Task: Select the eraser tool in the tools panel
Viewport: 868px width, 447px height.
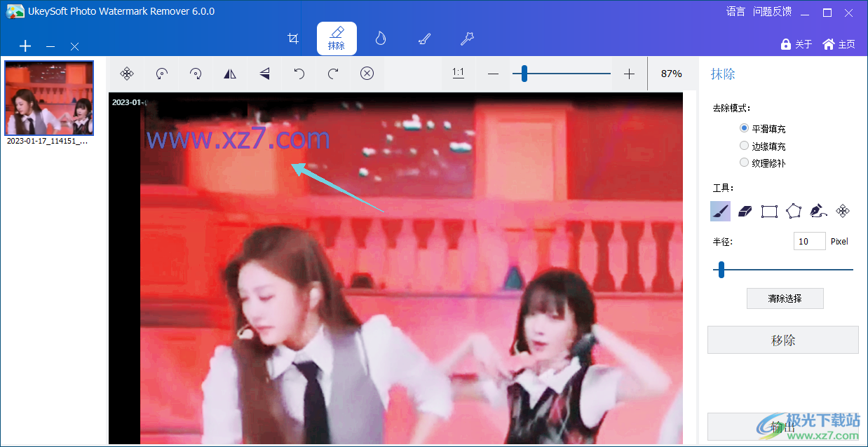Action: pyautogui.click(x=745, y=211)
